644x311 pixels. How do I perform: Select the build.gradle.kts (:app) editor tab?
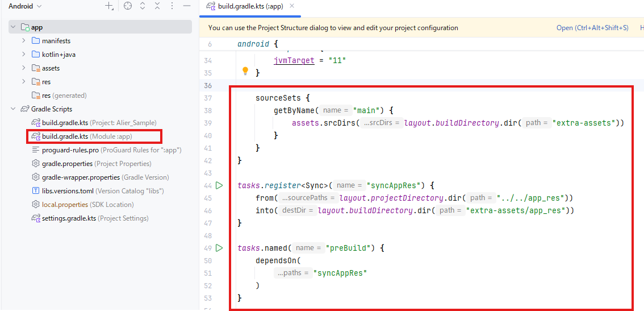pyautogui.click(x=247, y=6)
